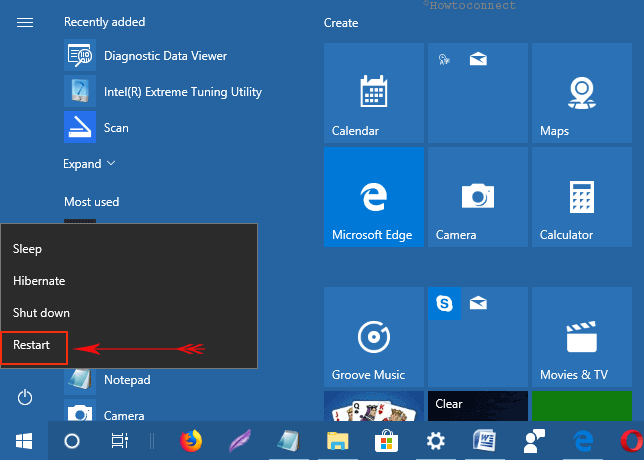The height and width of the screenshot is (460, 644).
Task: Launch Groove Music tile
Action: point(373,337)
